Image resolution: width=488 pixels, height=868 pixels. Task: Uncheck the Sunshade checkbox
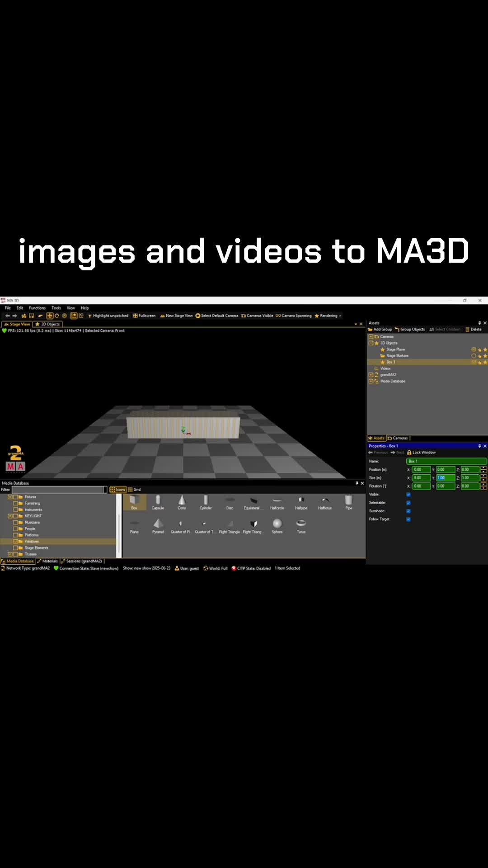click(408, 511)
